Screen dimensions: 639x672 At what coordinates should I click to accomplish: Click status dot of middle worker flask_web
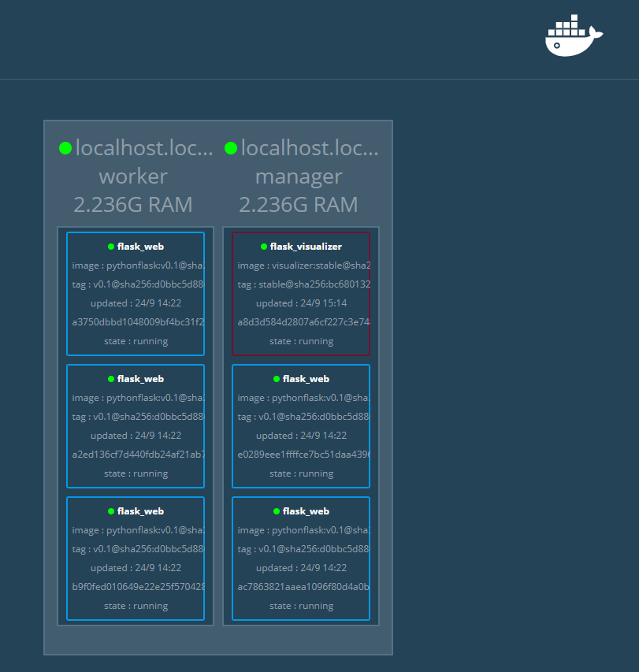pyautogui.click(x=111, y=379)
